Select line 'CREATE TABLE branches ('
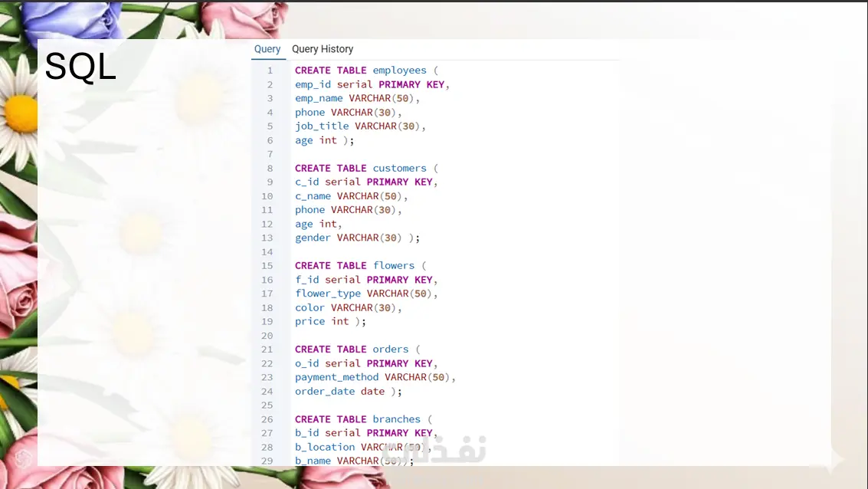 coord(363,419)
